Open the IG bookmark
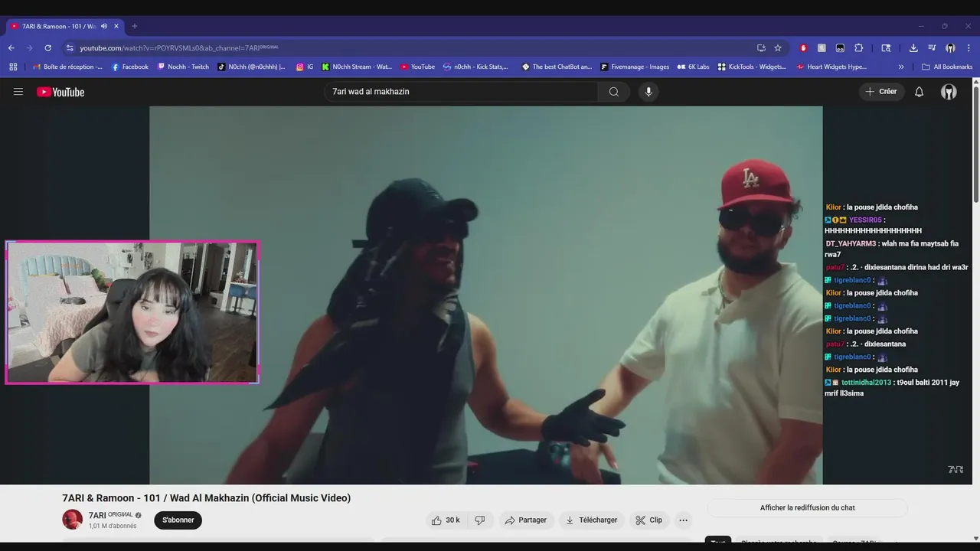This screenshot has height=551, width=980. pyautogui.click(x=305, y=67)
